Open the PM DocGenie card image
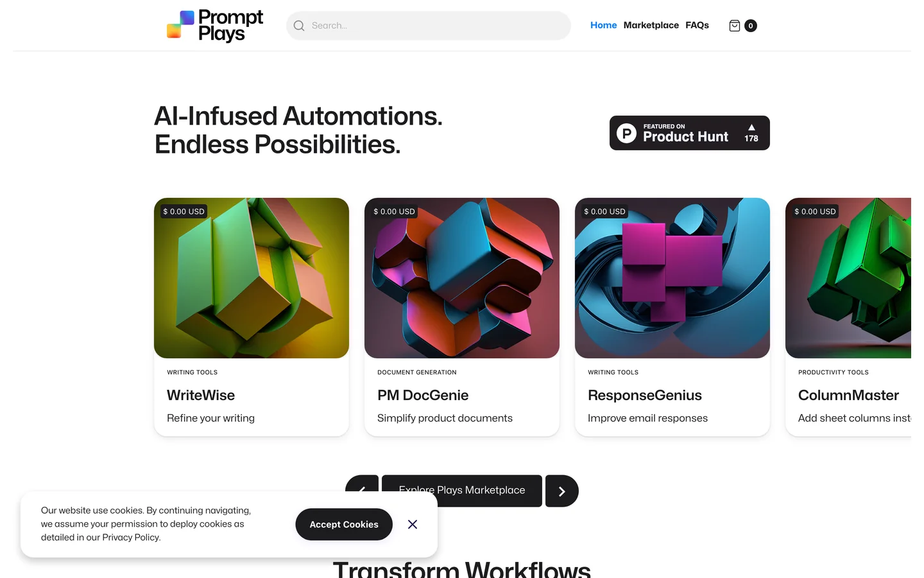 462,278
